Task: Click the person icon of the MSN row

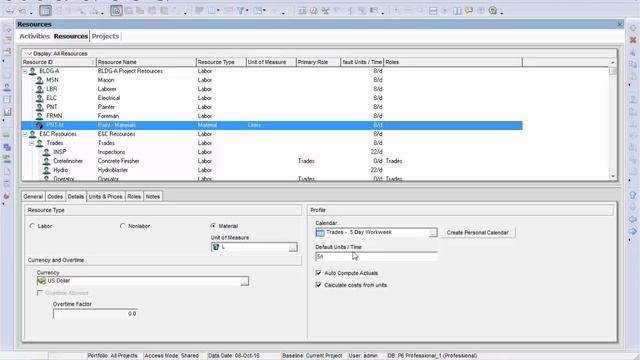Action: point(39,80)
